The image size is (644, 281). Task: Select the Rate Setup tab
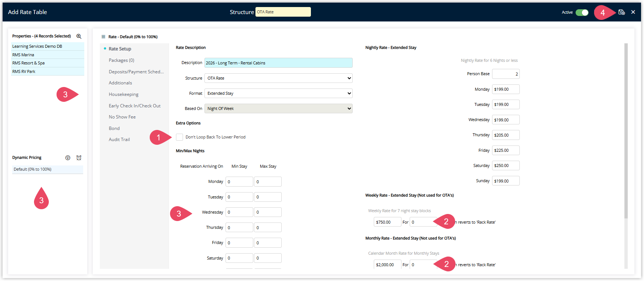click(120, 49)
